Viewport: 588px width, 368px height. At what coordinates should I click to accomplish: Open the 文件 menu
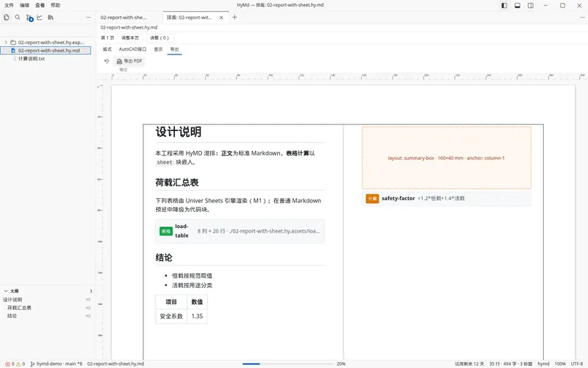9,5
